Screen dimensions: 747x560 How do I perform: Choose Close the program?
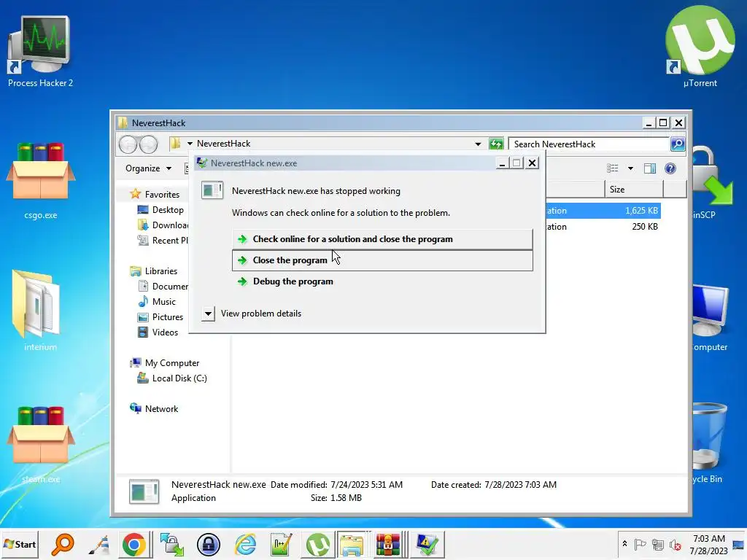pos(382,260)
